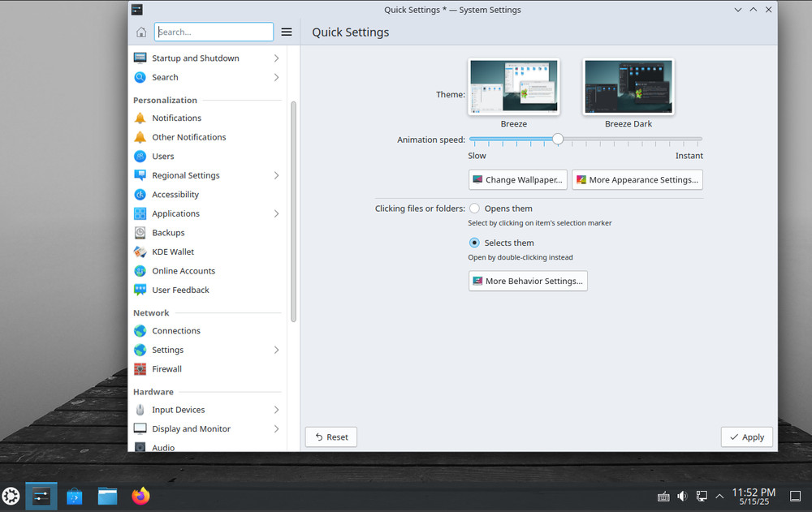This screenshot has height=512, width=812.
Task: Expand the Search category chevron
Action: [277, 77]
